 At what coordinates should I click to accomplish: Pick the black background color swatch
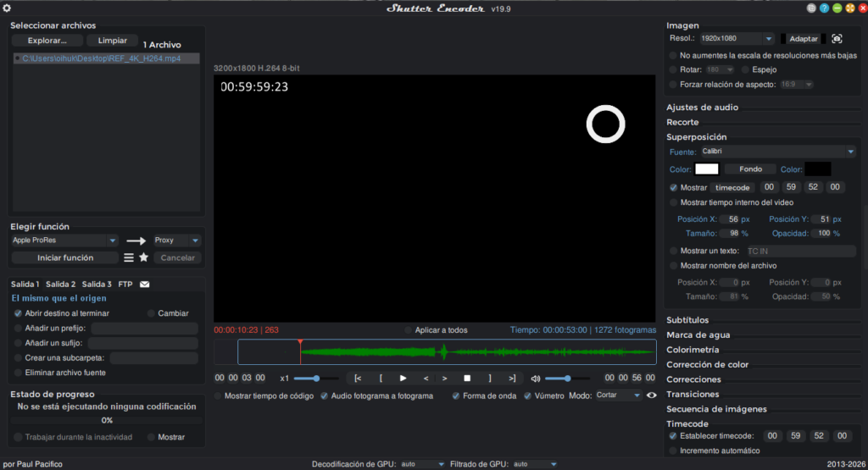818,169
